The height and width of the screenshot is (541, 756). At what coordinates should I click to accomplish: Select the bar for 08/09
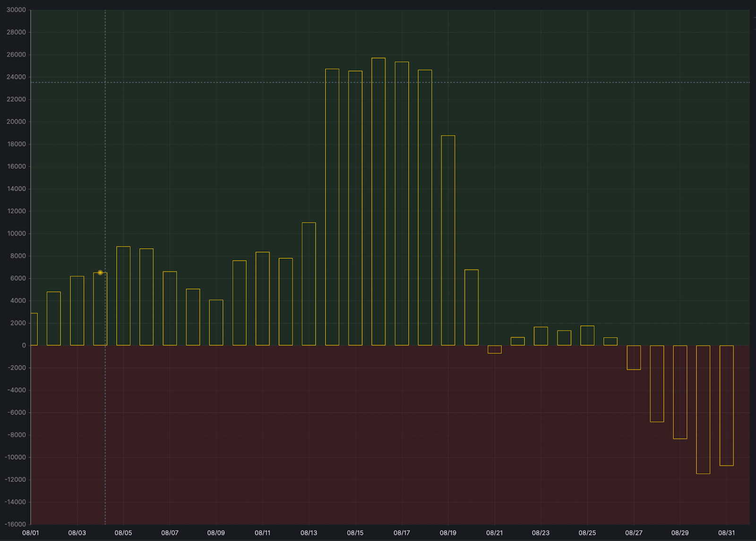(216, 323)
